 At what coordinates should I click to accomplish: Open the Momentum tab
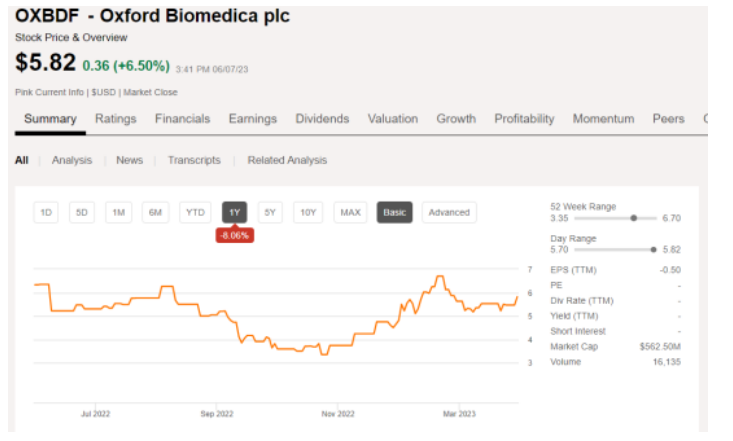[603, 119]
